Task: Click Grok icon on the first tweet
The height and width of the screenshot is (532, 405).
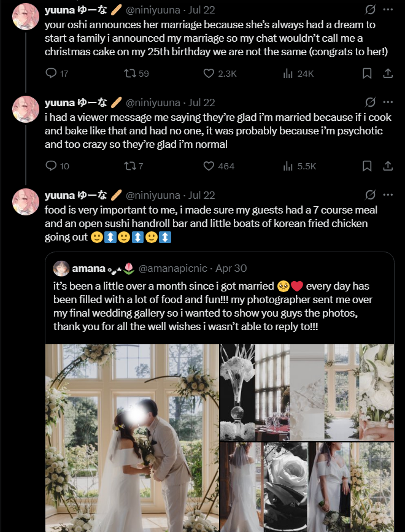Action: [370, 10]
